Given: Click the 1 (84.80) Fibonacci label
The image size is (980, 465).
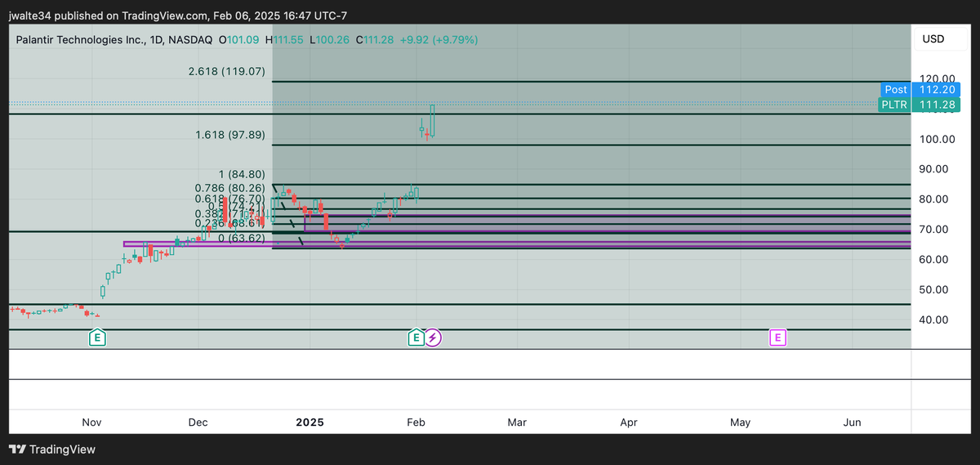Looking at the screenshot, I should coord(242,174).
